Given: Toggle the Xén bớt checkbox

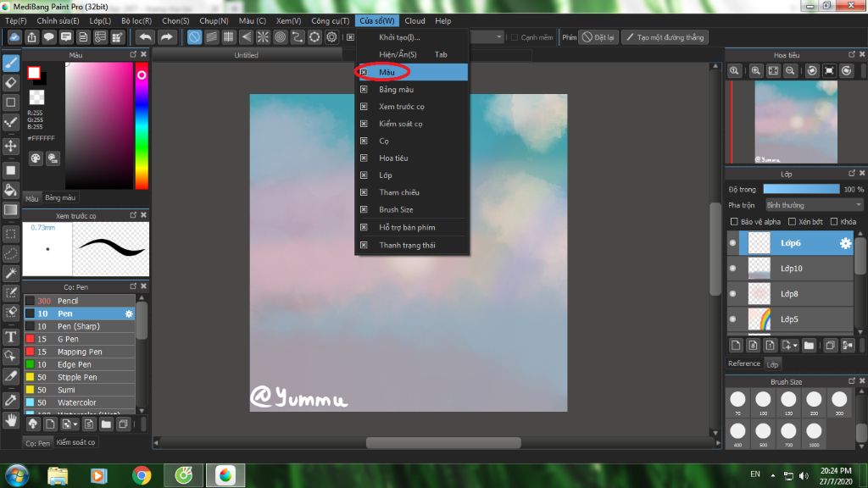Looking at the screenshot, I should pyautogui.click(x=793, y=222).
